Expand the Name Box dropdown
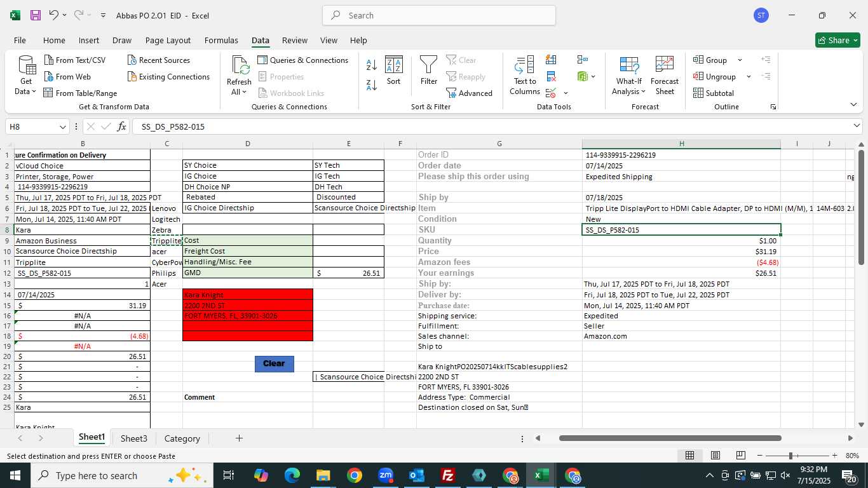Screen dimensions: 868x488 point(62,127)
